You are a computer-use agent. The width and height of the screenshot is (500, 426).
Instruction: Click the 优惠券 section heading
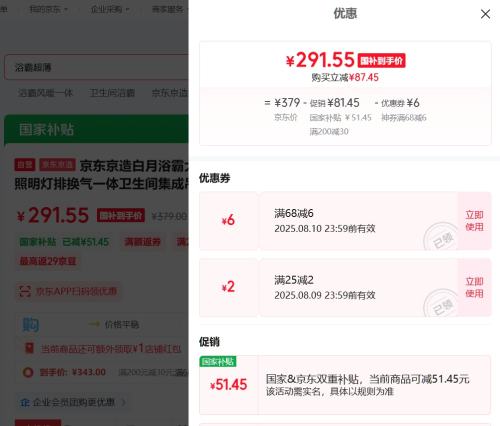pos(214,178)
